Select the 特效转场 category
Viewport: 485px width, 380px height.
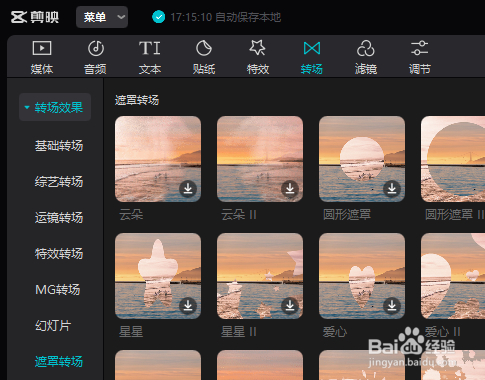click(x=59, y=254)
